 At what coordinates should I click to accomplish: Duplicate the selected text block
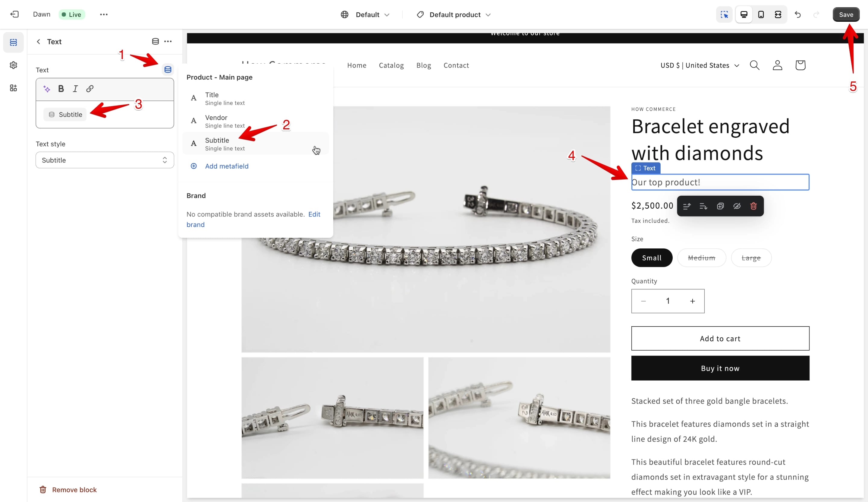(720, 206)
